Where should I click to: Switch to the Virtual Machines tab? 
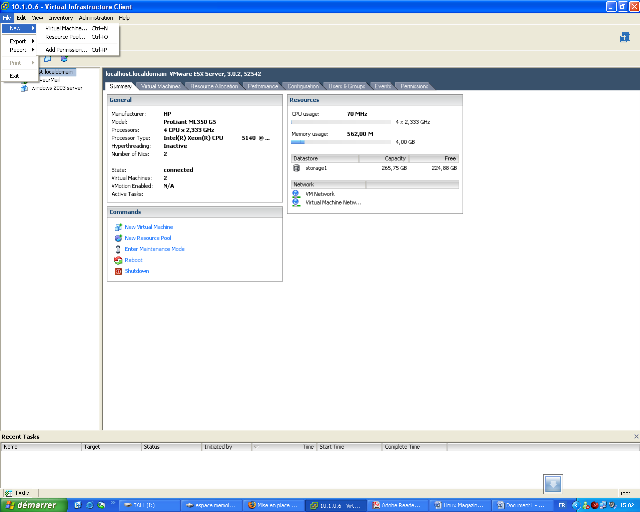click(x=159, y=87)
